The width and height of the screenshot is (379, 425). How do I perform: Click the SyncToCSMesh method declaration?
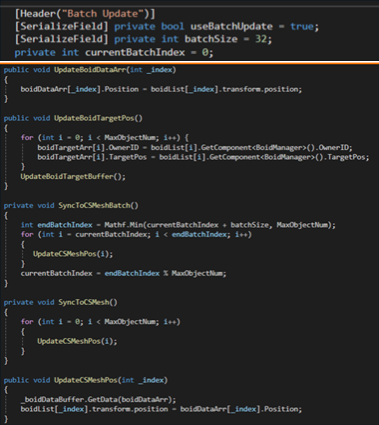[x=61, y=302]
